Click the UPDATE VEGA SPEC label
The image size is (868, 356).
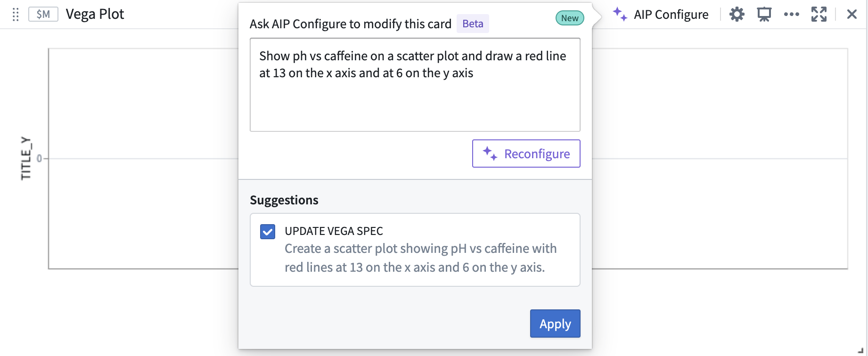pos(334,231)
